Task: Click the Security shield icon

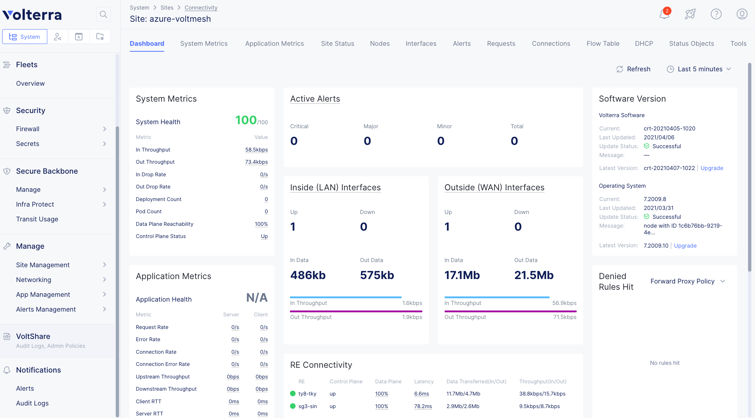Action: click(x=7, y=110)
